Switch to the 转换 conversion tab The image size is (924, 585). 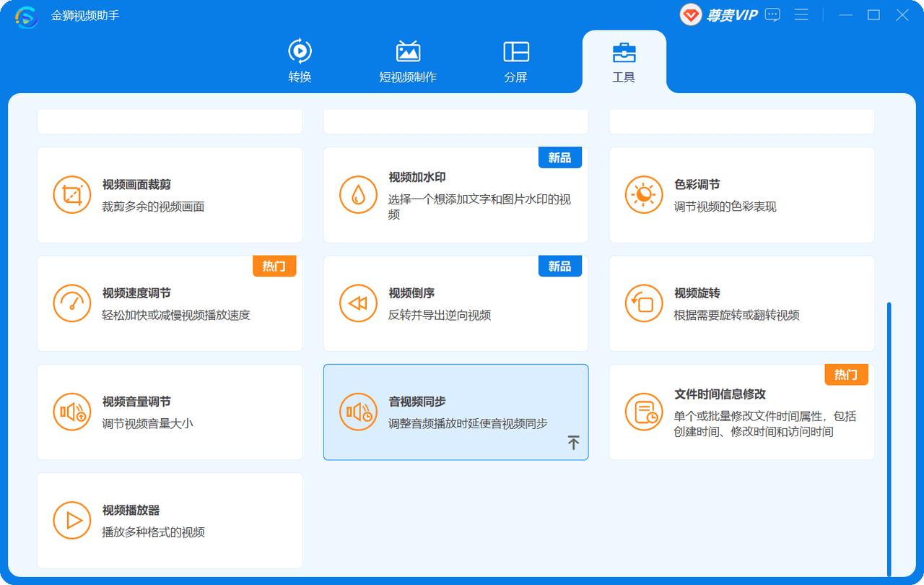301,61
